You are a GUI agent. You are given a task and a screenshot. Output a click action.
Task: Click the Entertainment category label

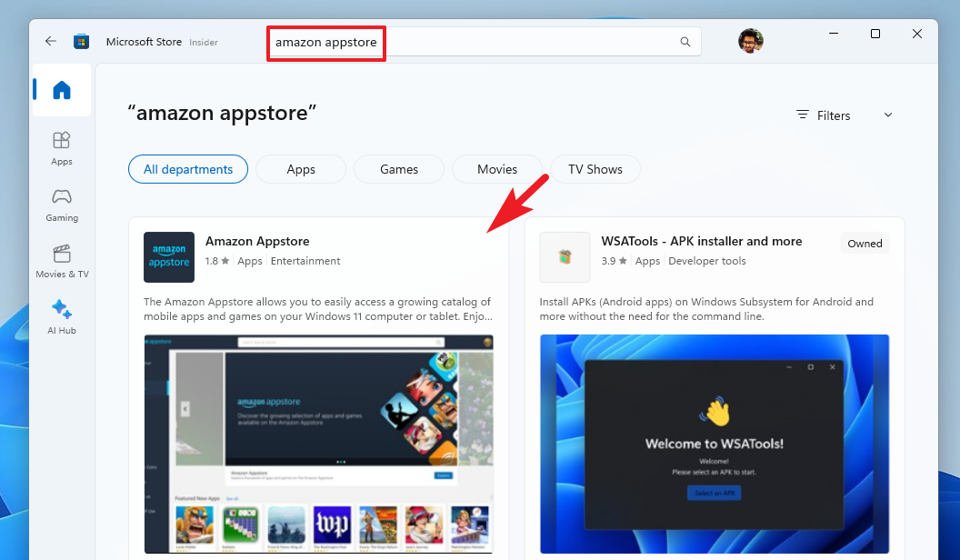point(305,261)
